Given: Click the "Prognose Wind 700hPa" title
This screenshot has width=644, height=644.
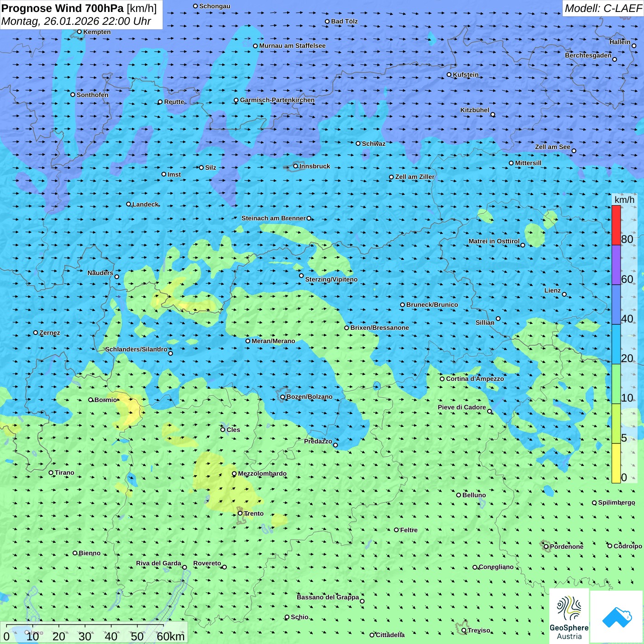Looking at the screenshot, I should (x=63, y=8).
